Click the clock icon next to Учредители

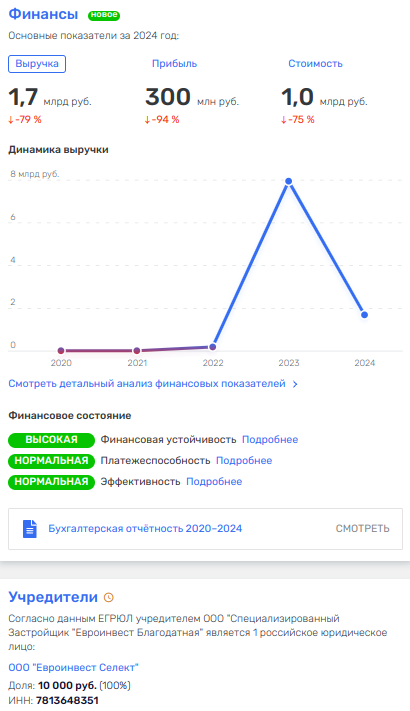[108, 597]
